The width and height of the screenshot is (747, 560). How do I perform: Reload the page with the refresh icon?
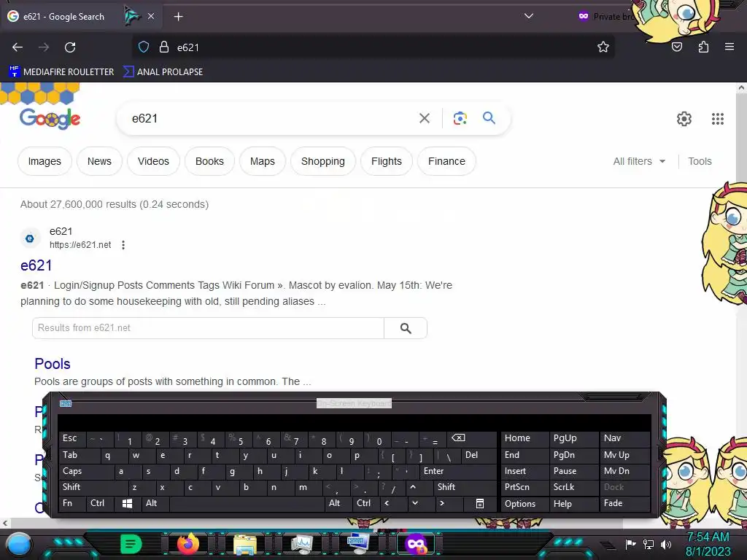[70, 47]
